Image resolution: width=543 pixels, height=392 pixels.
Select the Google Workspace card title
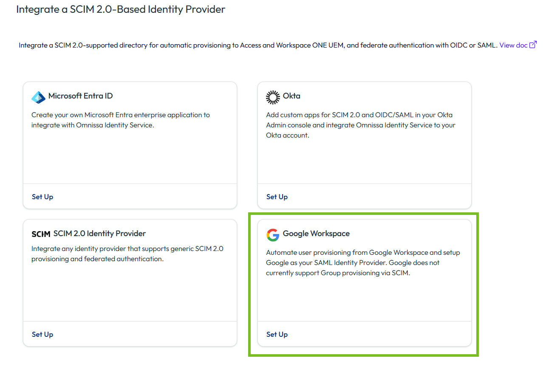pyautogui.click(x=316, y=234)
